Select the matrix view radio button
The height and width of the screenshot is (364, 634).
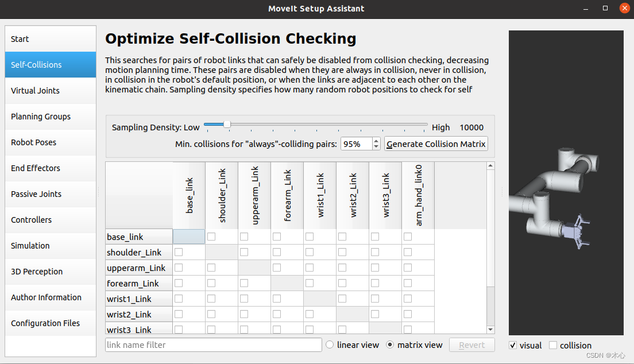pos(390,344)
